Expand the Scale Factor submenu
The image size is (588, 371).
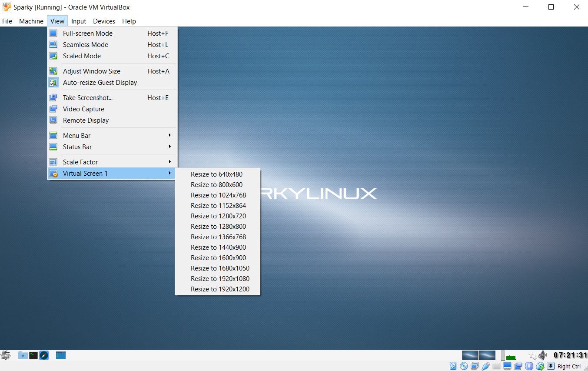(112, 162)
